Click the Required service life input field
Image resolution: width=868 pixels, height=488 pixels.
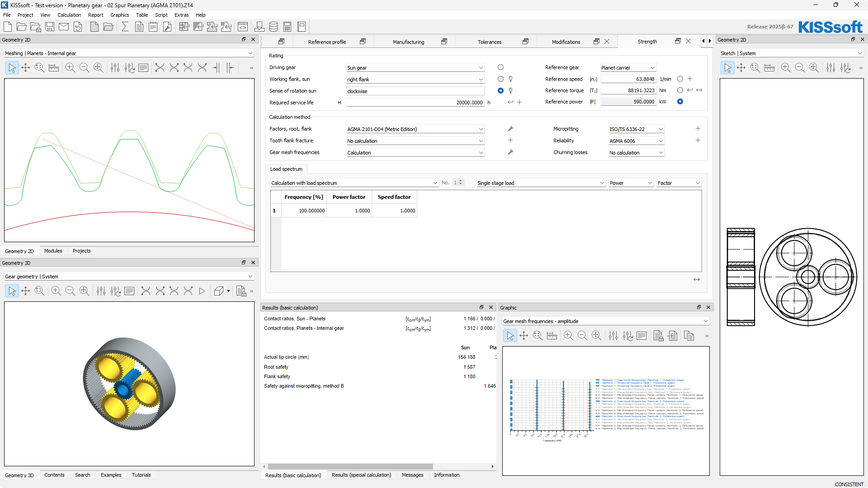coord(415,103)
